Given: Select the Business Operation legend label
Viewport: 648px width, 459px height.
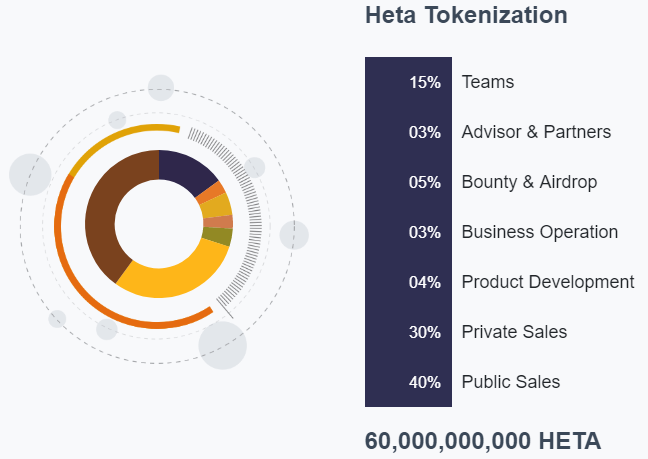Looking at the screenshot, I should [540, 232].
